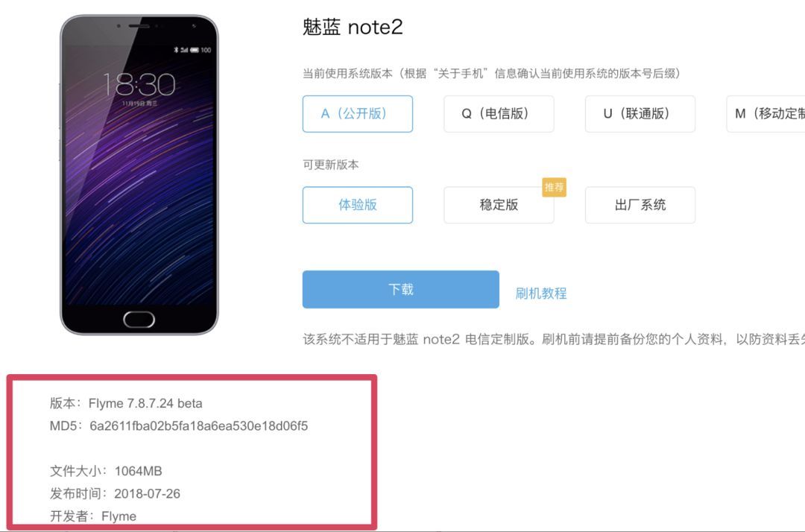
Task: Click the phone's oval home button
Action: pyautogui.click(x=139, y=320)
